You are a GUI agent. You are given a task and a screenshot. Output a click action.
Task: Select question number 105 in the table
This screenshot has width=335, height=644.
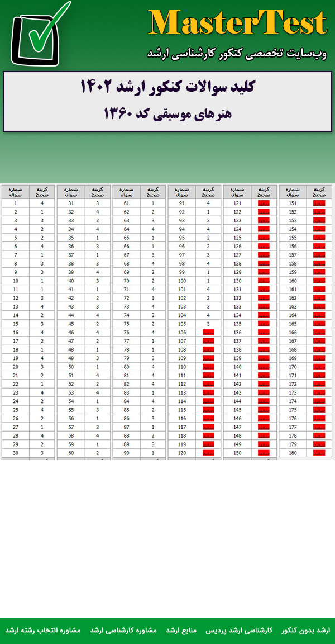[181, 324]
